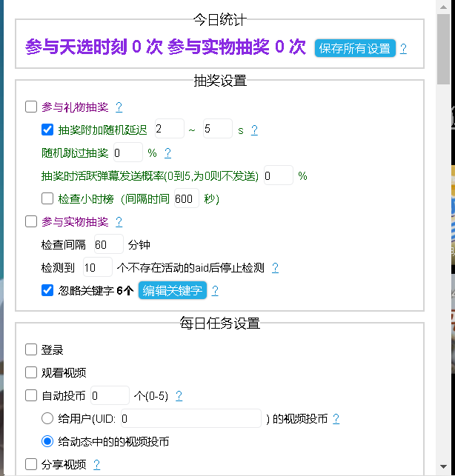Open help link next to 分享视频
The width and height of the screenshot is (455, 476).
coord(96,465)
